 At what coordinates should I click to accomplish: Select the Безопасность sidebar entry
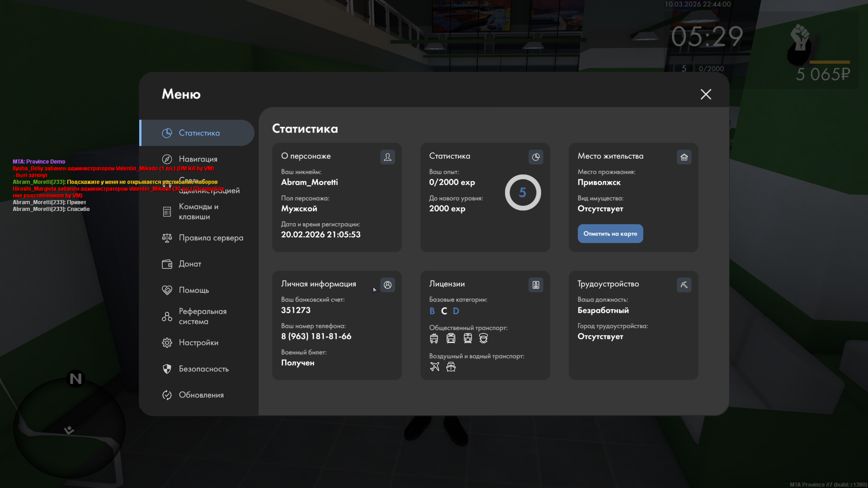pyautogui.click(x=203, y=369)
